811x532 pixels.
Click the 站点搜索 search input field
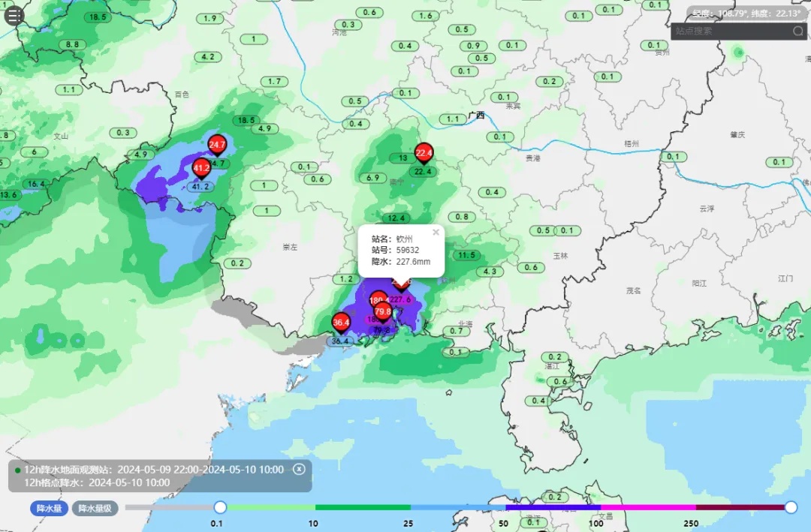click(x=728, y=31)
